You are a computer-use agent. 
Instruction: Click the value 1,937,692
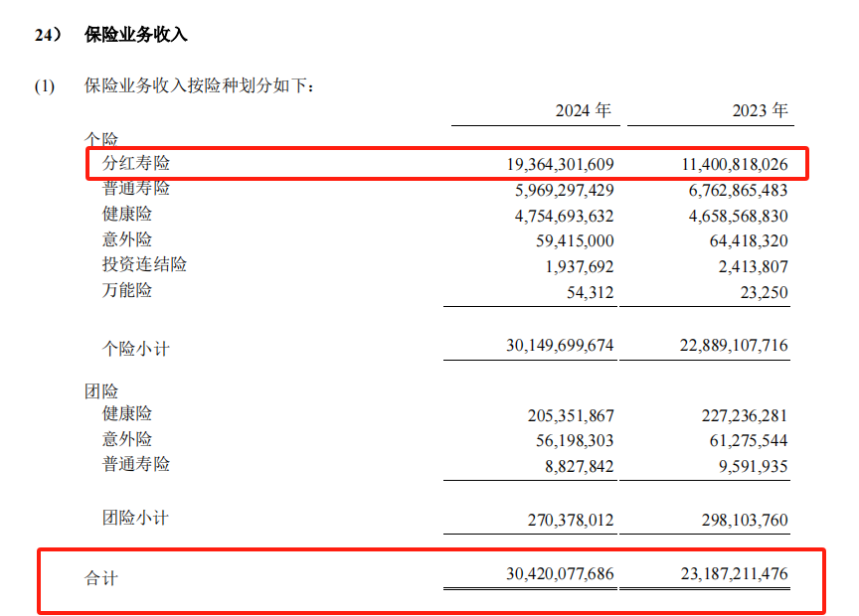(x=580, y=266)
